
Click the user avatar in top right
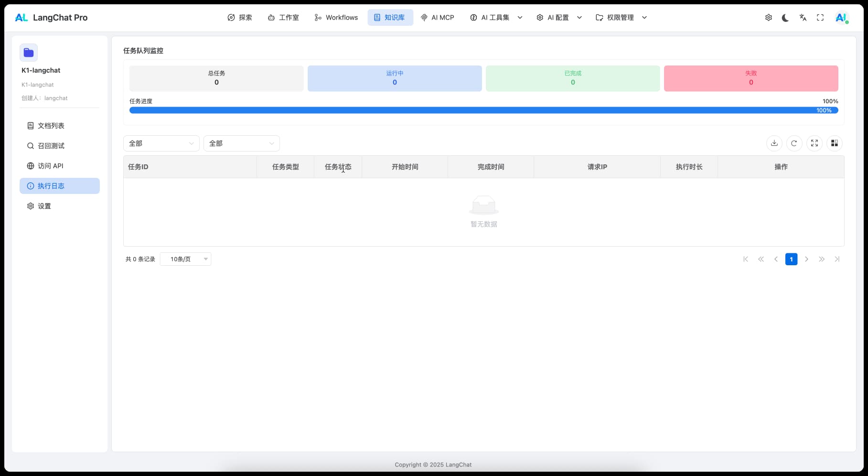[841, 18]
